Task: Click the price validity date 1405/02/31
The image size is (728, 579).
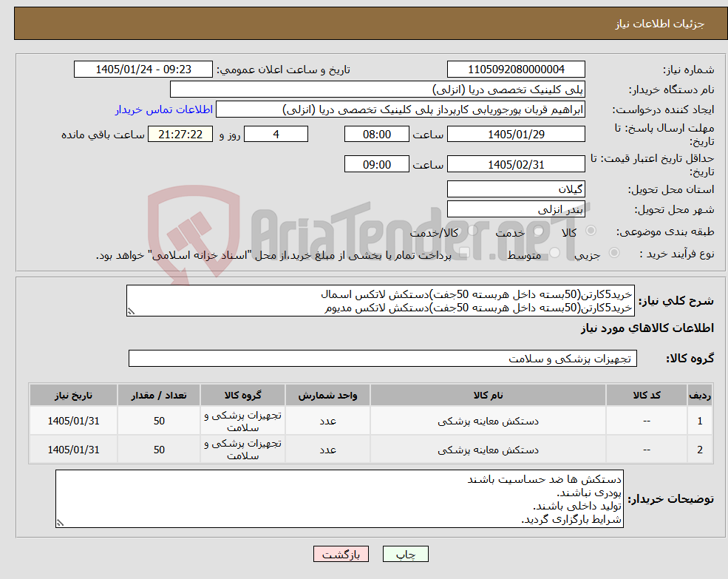Action: point(516,164)
